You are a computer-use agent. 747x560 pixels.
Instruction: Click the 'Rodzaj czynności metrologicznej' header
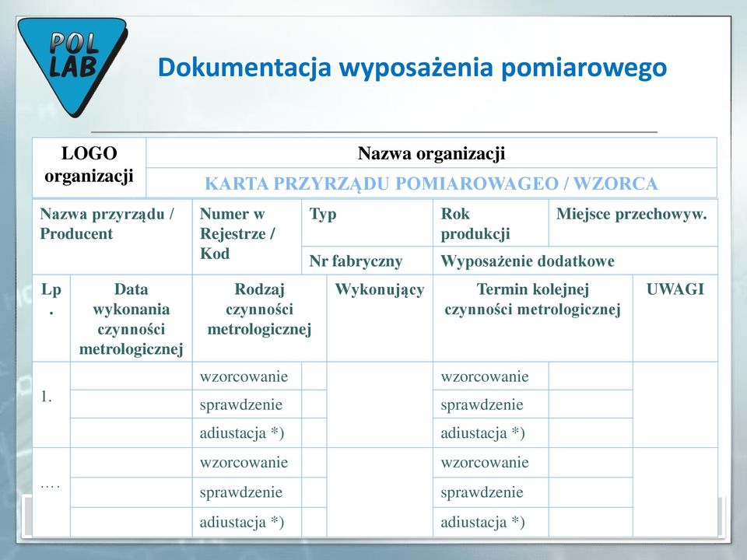pos(260,318)
